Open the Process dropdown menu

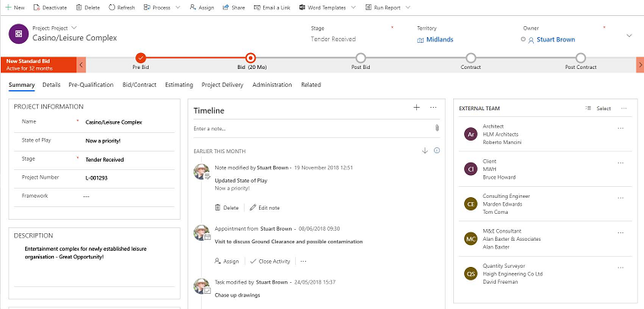pyautogui.click(x=161, y=8)
